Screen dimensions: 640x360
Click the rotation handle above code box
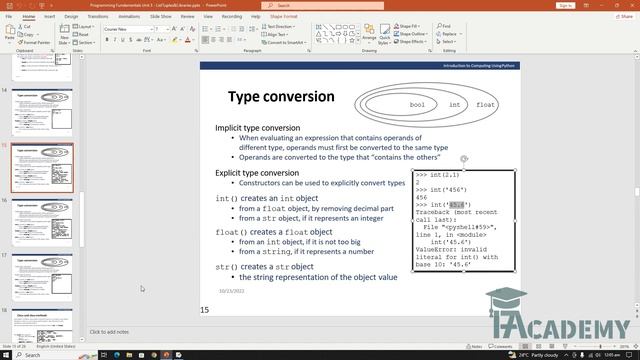click(x=464, y=159)
